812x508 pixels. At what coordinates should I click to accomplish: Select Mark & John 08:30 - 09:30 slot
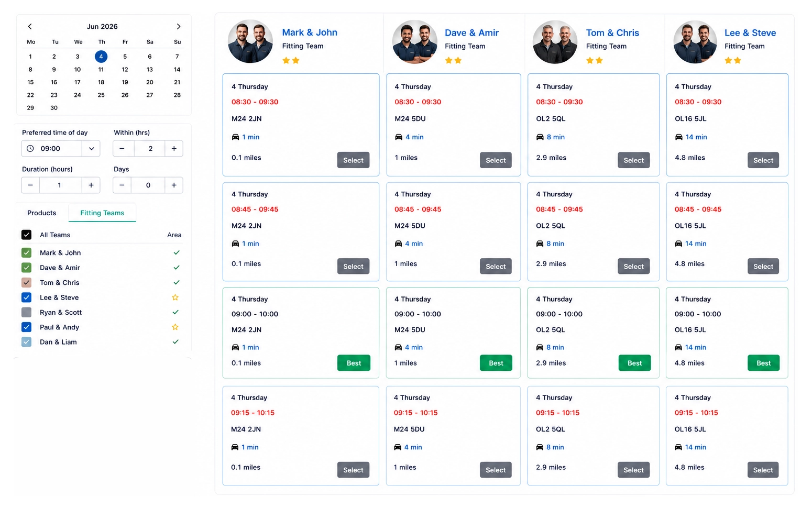point(353,160)
